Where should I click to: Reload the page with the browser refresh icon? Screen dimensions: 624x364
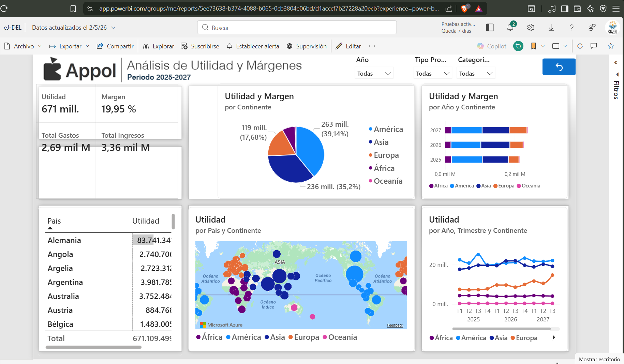[x=4, y=9]
